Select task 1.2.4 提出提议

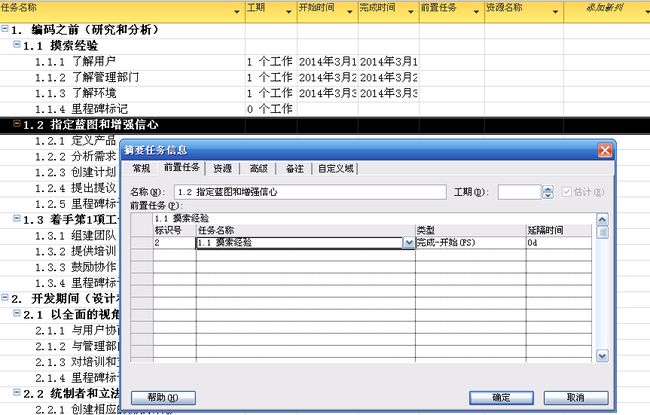click(x=75, y=188)
